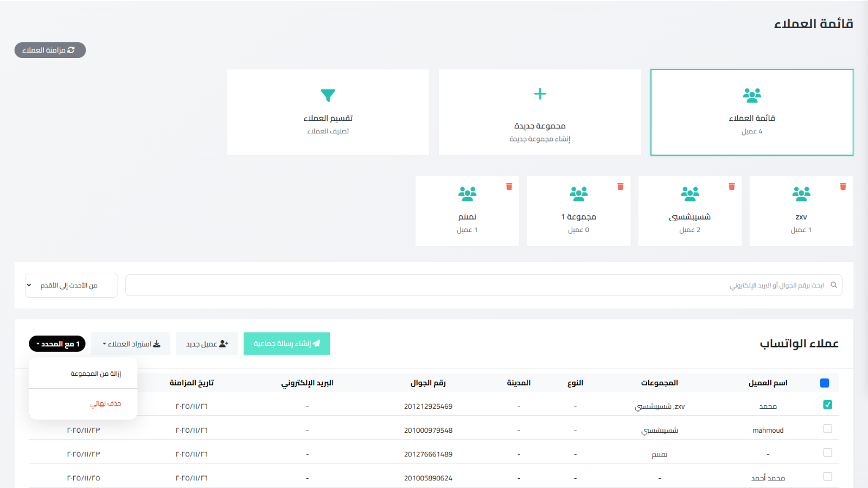868x488 pixels.
Task: Open the من الأحدث إلى الأقدم sort dropdown
Action: 71,285
